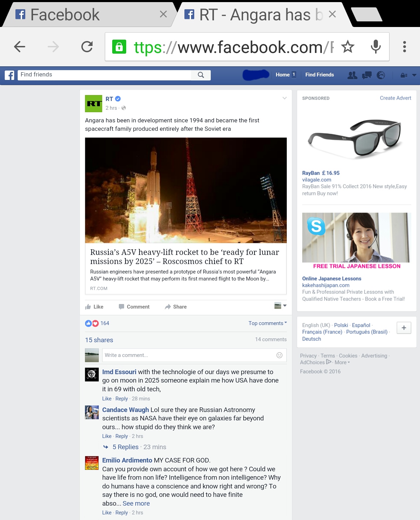Screen dimensions: 420x520
Task: Click the Facebook logo in blue bar
Action: [9, 75]
